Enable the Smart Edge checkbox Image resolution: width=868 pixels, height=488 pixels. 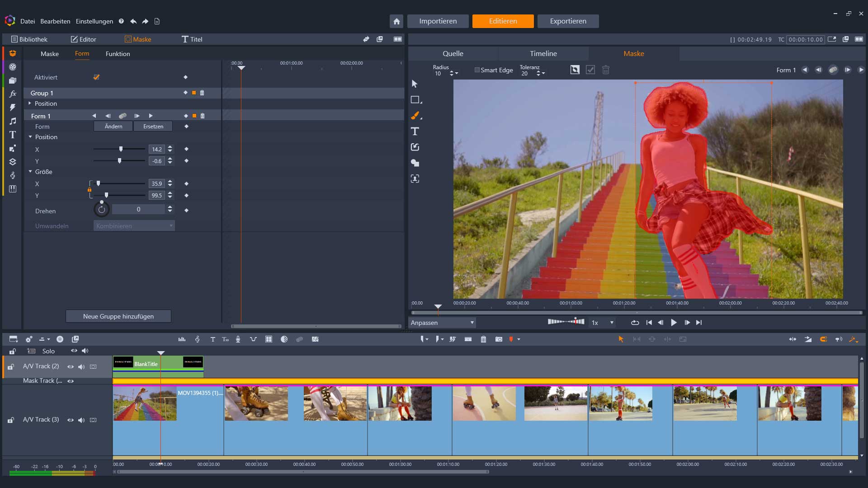pyautogui.click(x=477, y=70)
